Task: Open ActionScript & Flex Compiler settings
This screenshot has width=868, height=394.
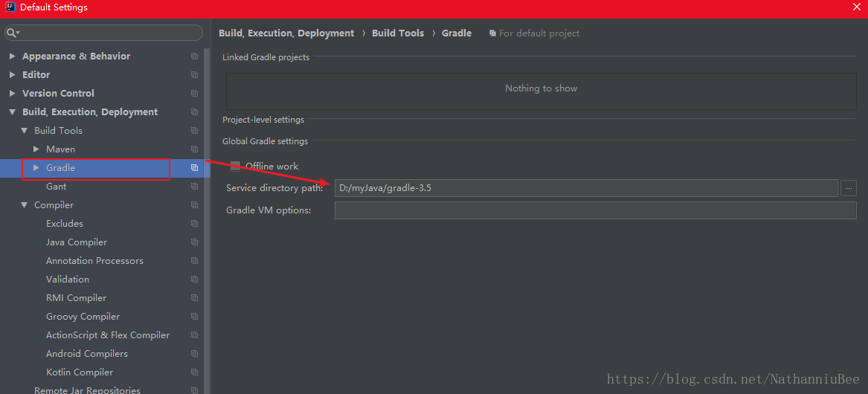Action: [x=108, y=335]
